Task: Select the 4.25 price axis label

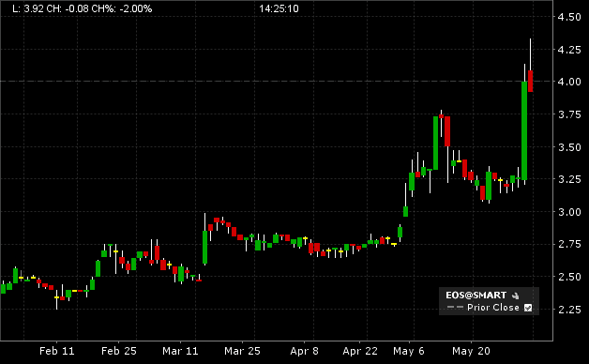Action: 569,50
